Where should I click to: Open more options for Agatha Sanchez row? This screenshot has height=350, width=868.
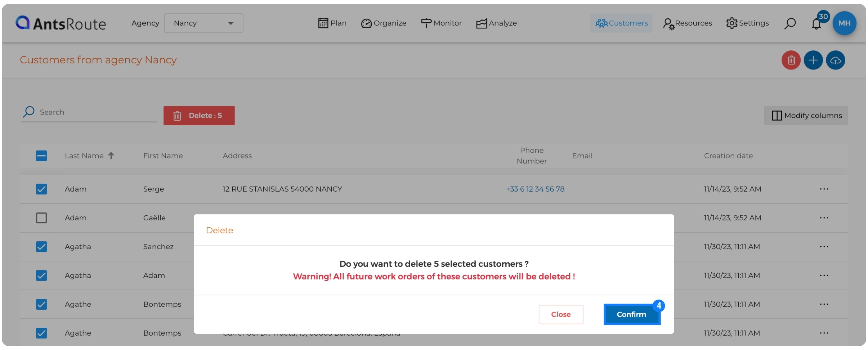pos(824,247)
